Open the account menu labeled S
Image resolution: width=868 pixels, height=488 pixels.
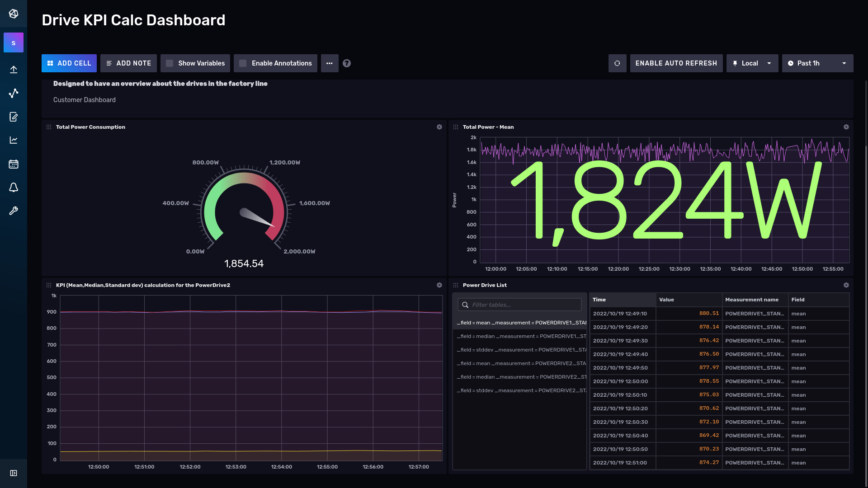point(14,42)
